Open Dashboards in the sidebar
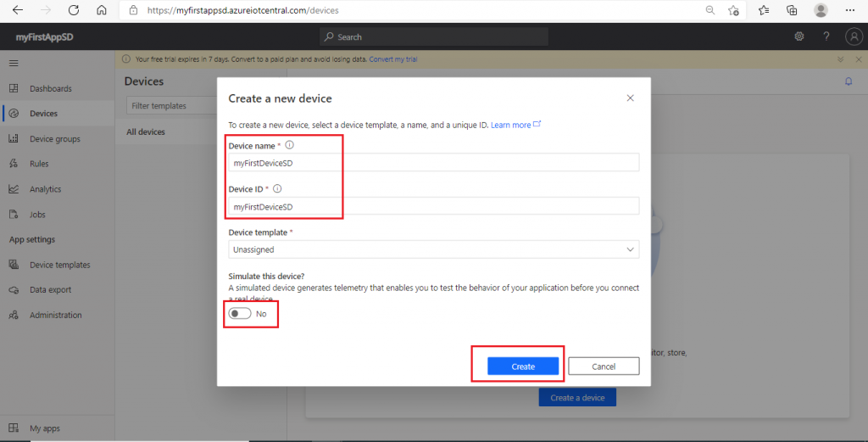 point(50,88)
